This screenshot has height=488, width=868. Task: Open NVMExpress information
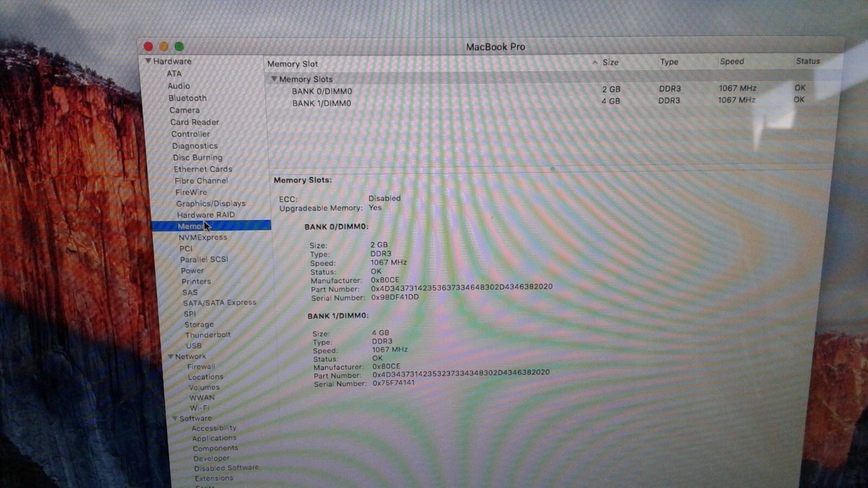tap(203, 237)
